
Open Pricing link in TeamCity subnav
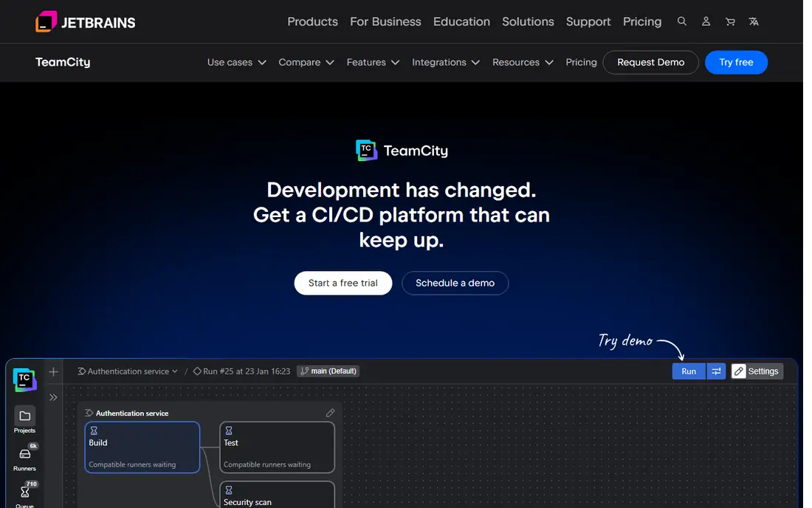[581, 62]
